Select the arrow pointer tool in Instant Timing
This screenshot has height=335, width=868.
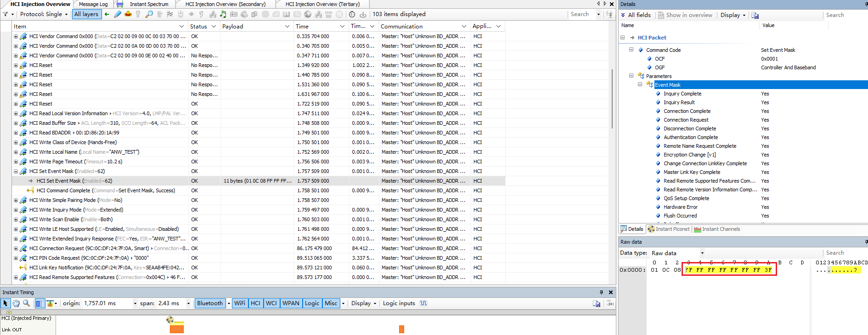[x=6, y=303]
